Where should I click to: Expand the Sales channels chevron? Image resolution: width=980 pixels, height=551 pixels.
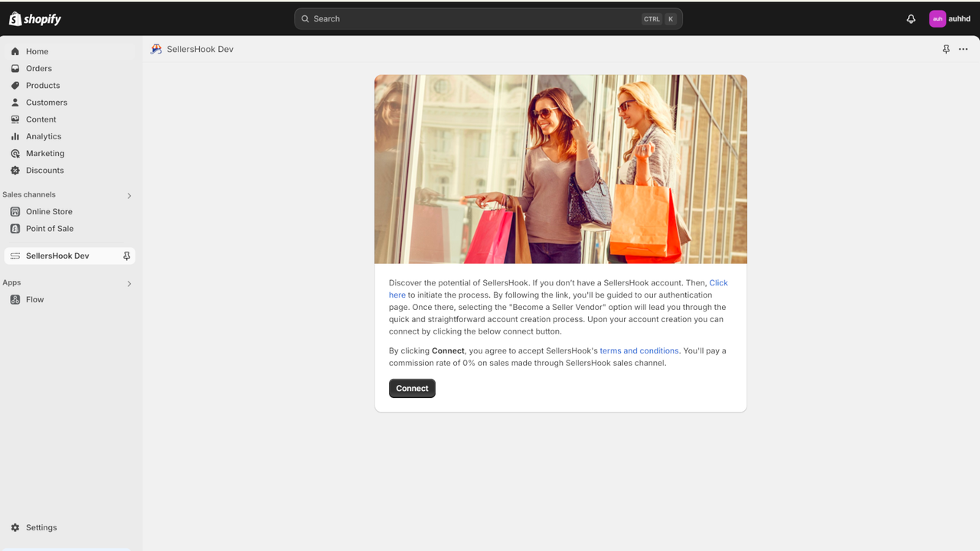129,196
